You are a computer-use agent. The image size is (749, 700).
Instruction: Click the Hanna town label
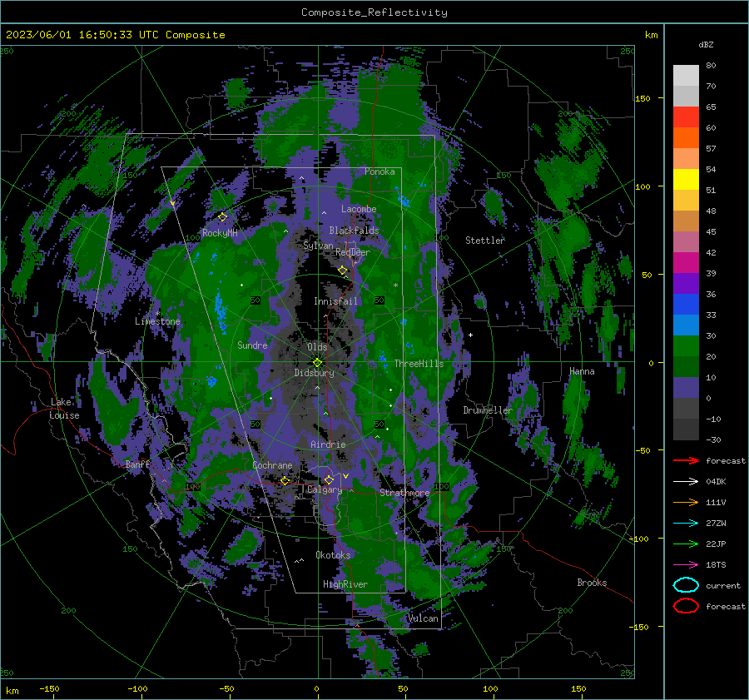point(582,371)
